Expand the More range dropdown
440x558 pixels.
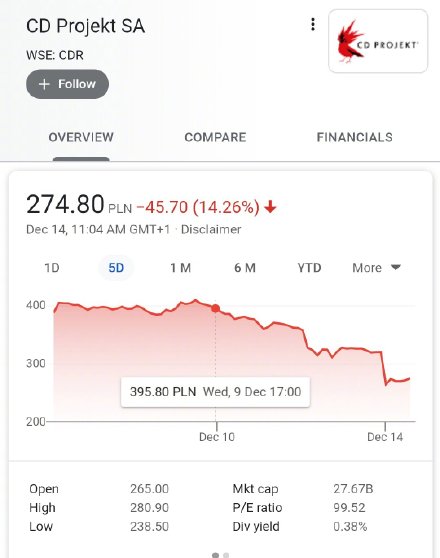click(376, 268)
